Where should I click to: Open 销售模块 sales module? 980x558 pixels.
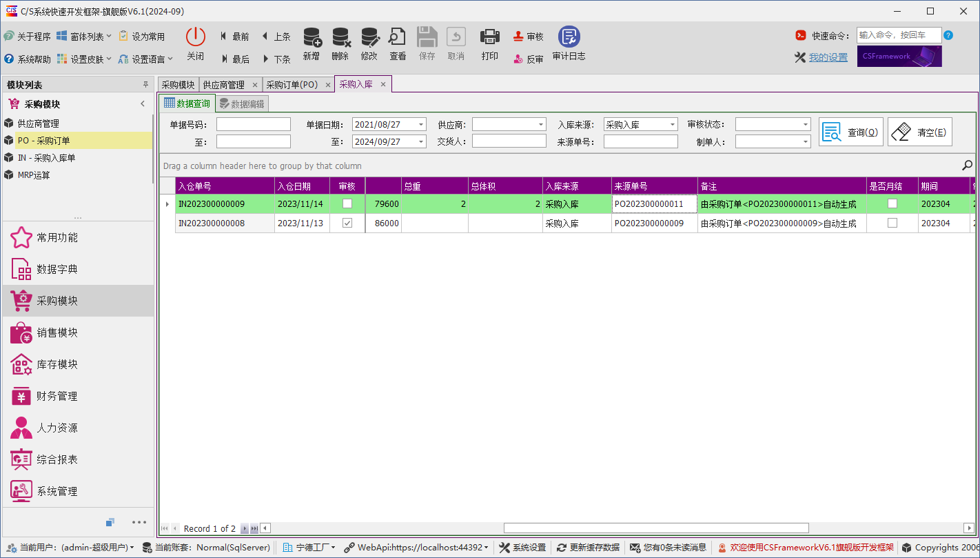78,332
